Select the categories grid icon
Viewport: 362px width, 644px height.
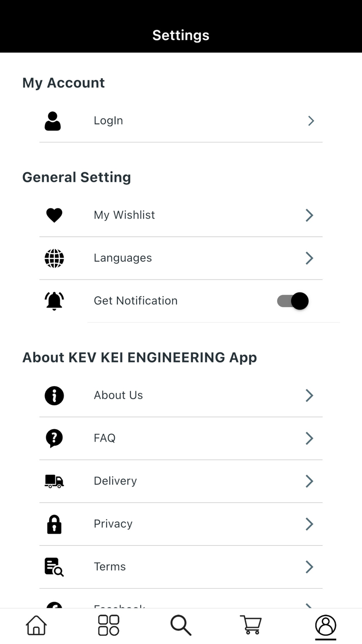[108, 625]
